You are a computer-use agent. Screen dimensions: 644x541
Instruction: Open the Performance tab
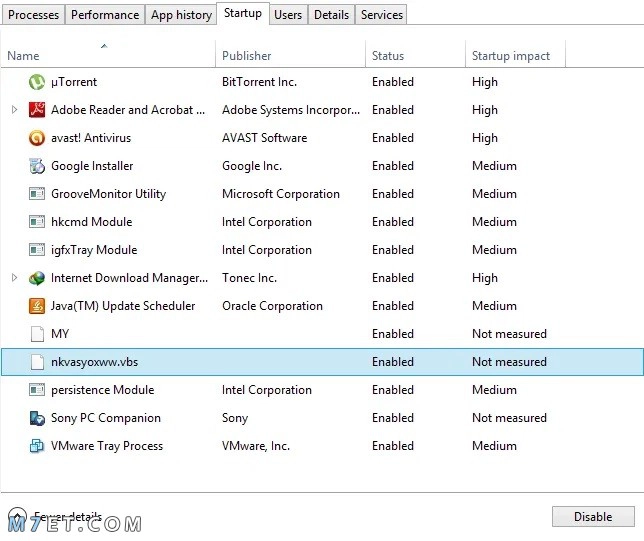click(105, 15)
